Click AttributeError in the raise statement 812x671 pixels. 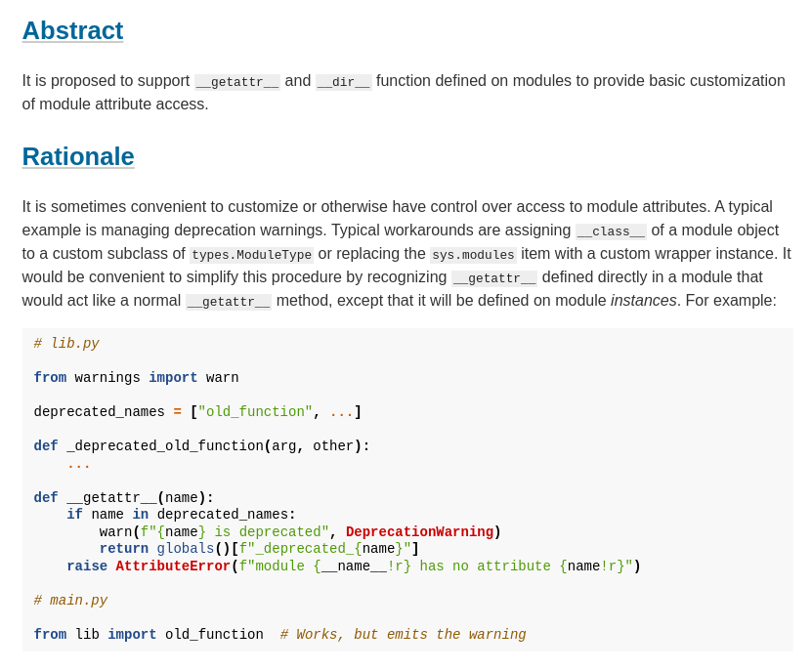point(173,566)
